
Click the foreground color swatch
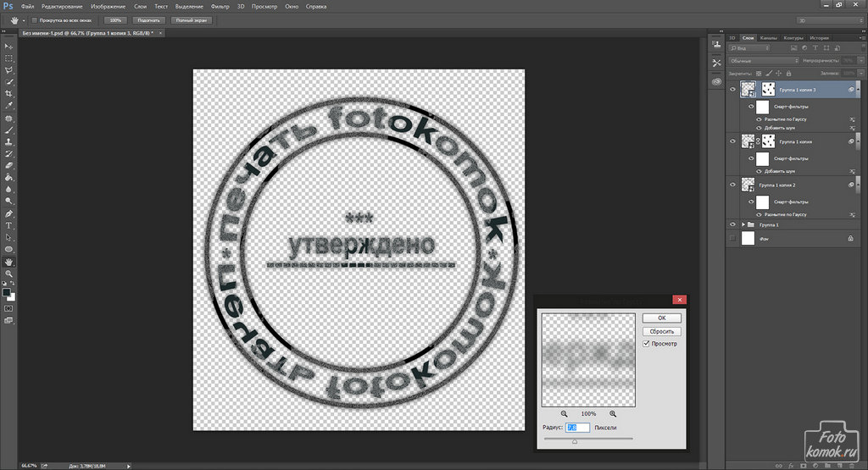[x=6, y=292]
